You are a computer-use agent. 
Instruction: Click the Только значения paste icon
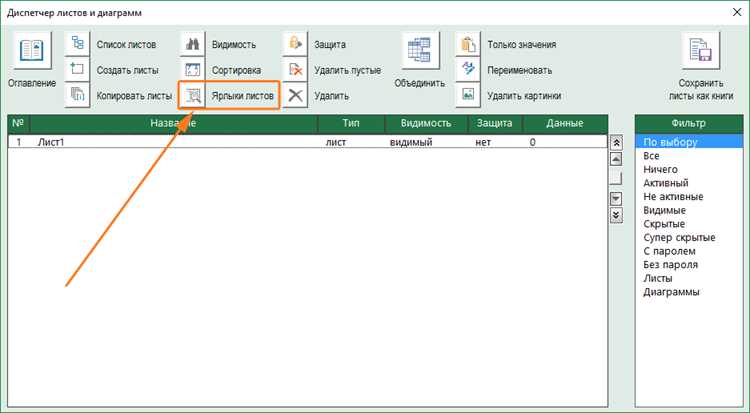pos(468,44)
